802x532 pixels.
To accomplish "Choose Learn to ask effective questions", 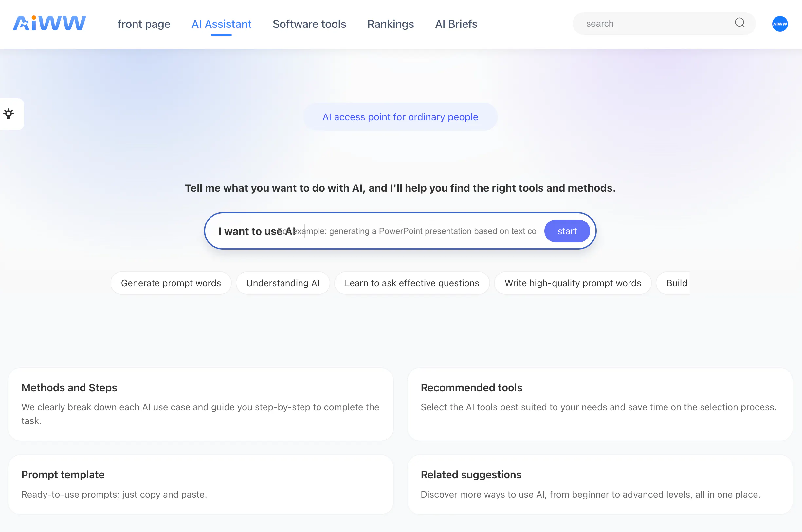I will (x=412, y=283).
